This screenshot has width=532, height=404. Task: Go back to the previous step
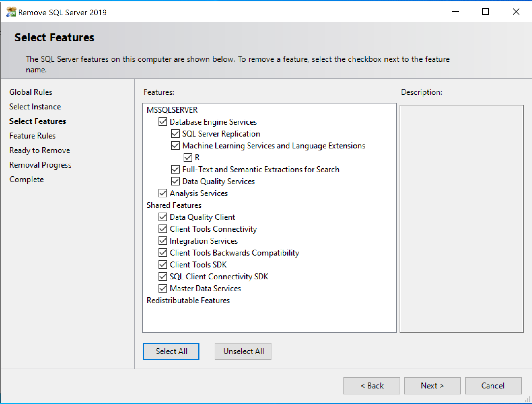click(x=372, y=385)
